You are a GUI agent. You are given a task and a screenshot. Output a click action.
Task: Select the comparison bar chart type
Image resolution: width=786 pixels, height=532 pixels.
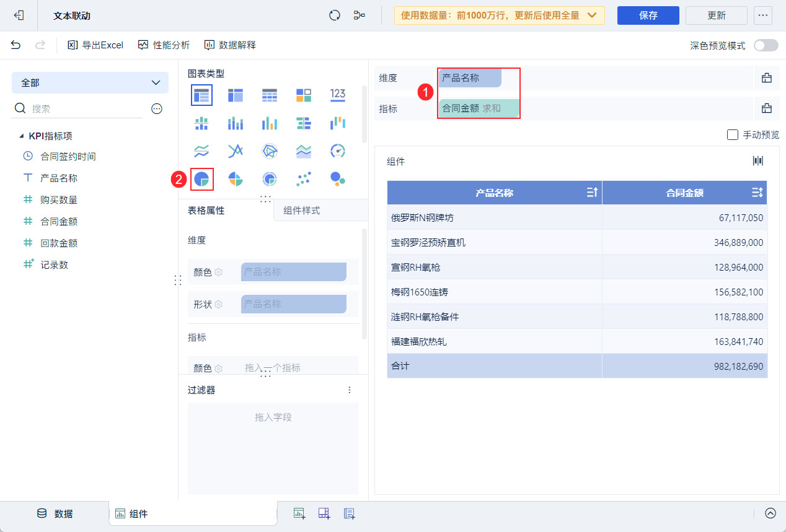[x=304, y=123]
